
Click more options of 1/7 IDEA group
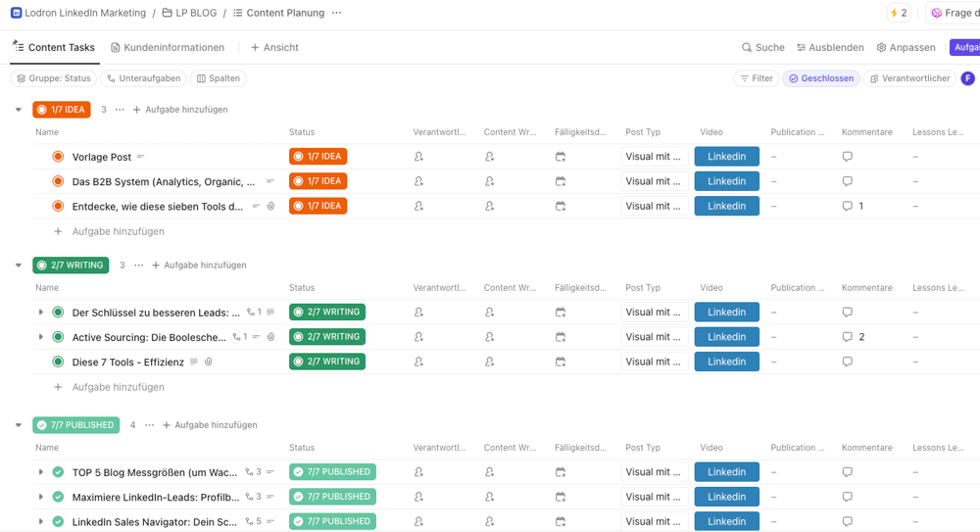tap(120, 110)
